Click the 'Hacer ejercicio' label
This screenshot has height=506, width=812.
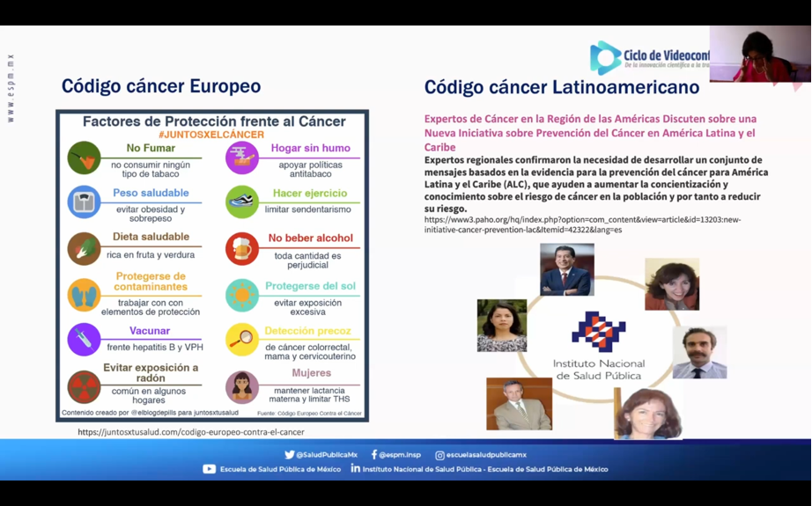310,194
